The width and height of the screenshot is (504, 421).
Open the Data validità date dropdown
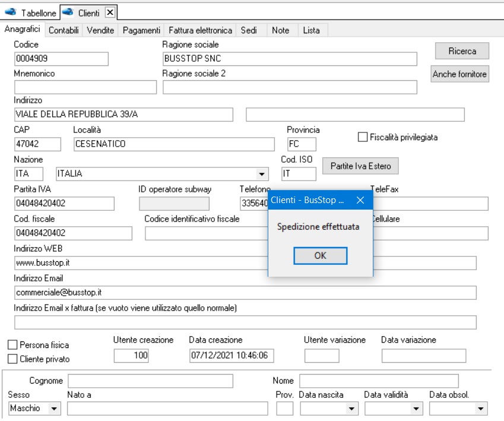[416, 409]
